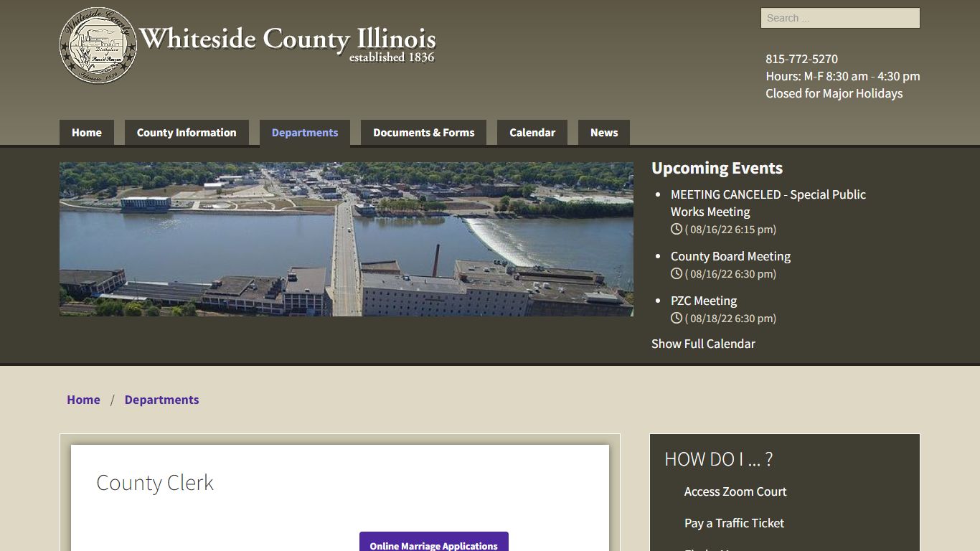Open the County Board Meeting event
This screenshot has width=980, height=551.
click(x=730, y=256)
